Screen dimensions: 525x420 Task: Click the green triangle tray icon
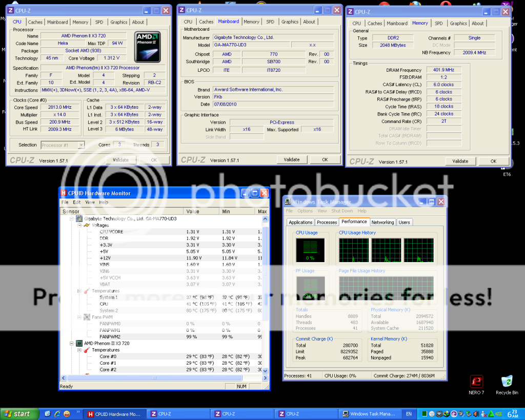click(x=491, y=414)
